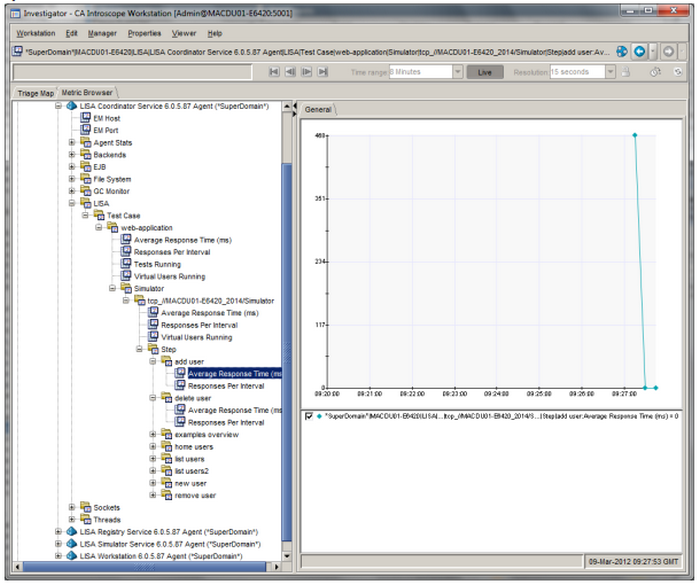
Task: Click the skip-to-start playback icon
Action: click(275, 72)
